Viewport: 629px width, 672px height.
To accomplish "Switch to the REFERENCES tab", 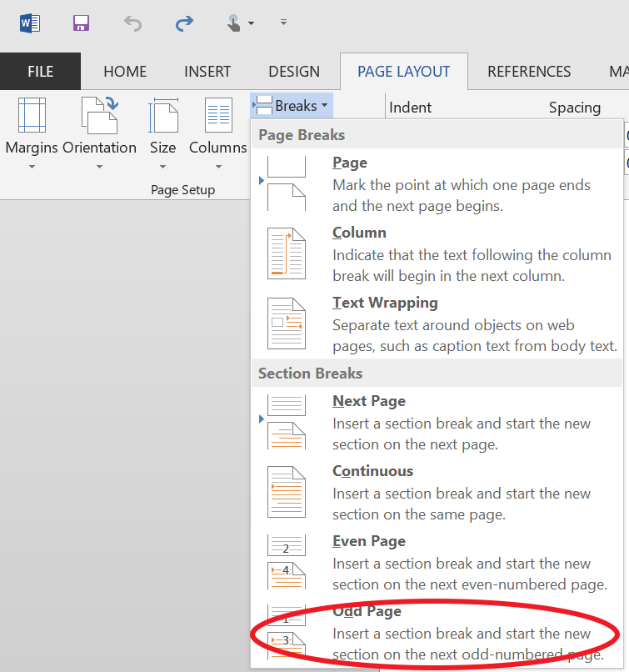I will click(529, 72).
